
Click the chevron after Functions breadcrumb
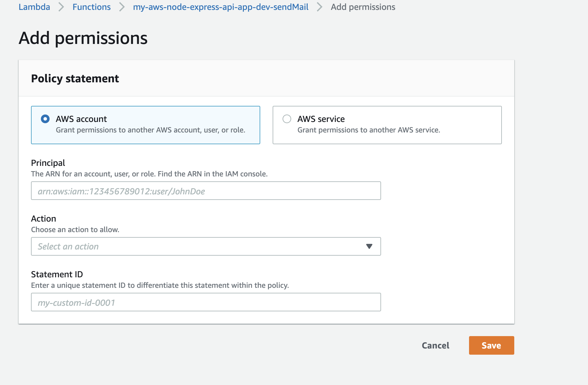(x=122, y=7)
